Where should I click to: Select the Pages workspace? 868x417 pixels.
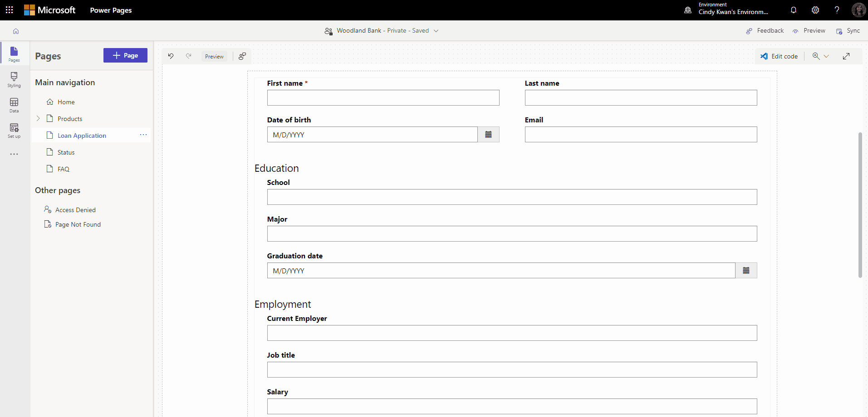point(14,53)
